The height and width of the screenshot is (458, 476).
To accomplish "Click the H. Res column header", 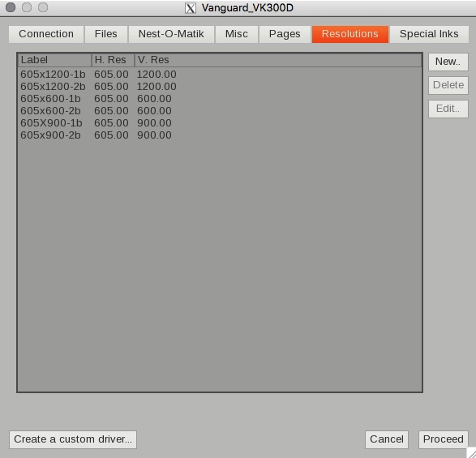I will tap(113, 60).
